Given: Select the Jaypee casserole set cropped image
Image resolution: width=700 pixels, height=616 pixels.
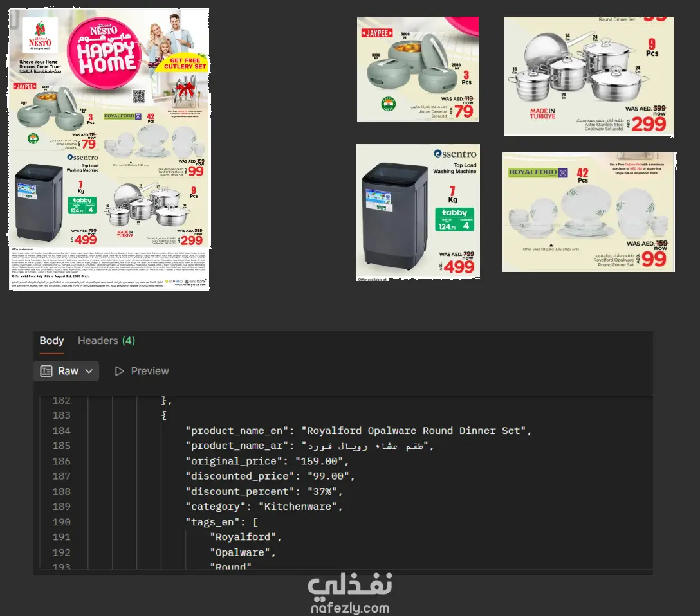Looking at the screenshot, I should tap(418, 69).
